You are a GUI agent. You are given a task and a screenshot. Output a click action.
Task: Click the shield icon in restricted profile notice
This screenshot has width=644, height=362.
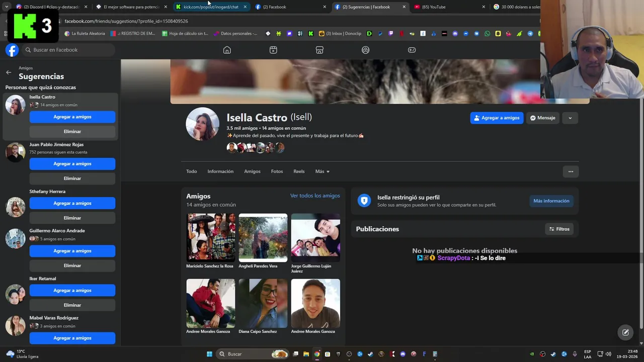click(364, 201)
